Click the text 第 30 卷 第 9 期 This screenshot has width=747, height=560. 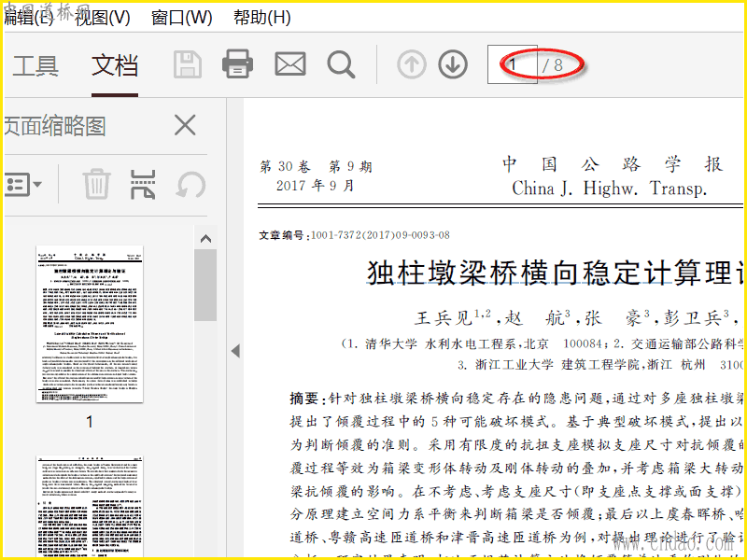click(x=316, y=166)
